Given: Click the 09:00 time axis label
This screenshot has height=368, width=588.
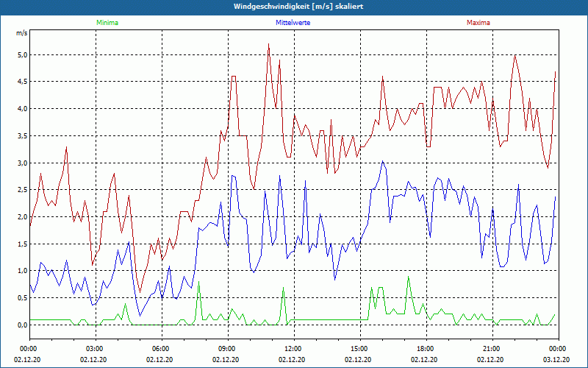Looking at the screenshot, I should (x=228, y=349).
